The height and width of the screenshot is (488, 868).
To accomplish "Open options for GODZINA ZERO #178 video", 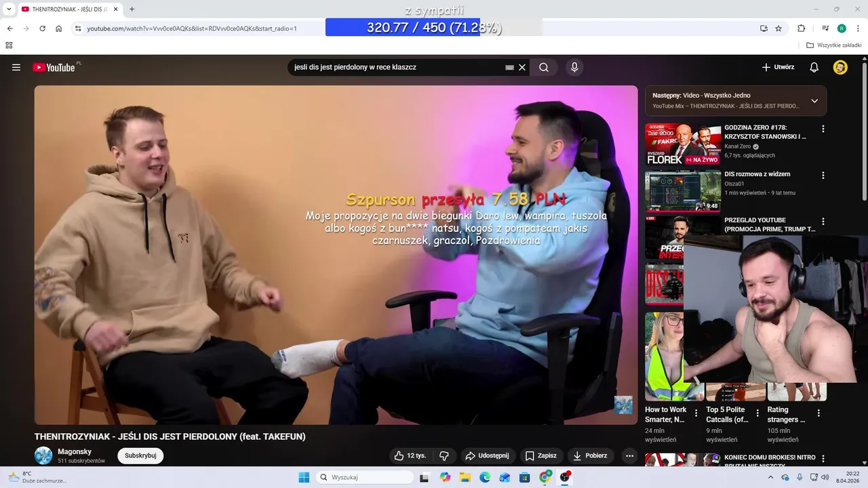I will tap(823, 129).
